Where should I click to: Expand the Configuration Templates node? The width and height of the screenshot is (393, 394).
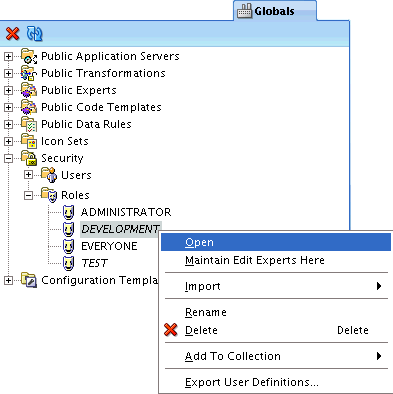point(8,280)
